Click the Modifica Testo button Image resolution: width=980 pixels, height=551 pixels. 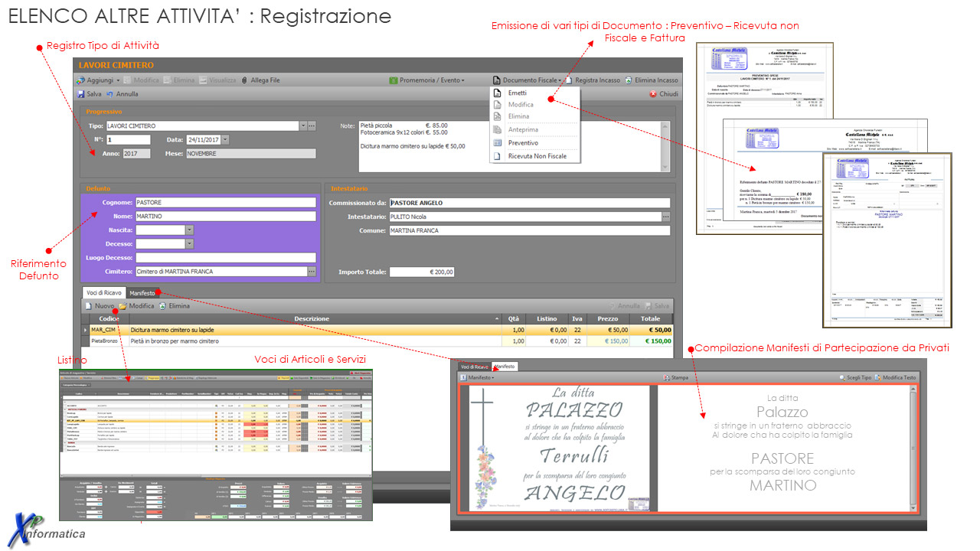coord(895,378)
